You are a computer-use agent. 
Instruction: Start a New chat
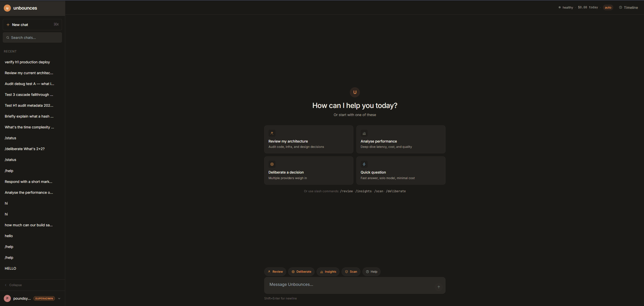point(32,25)
